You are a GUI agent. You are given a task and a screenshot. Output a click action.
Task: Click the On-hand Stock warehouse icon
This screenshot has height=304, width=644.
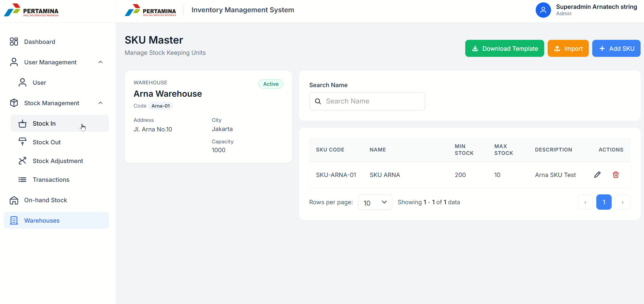14,200
